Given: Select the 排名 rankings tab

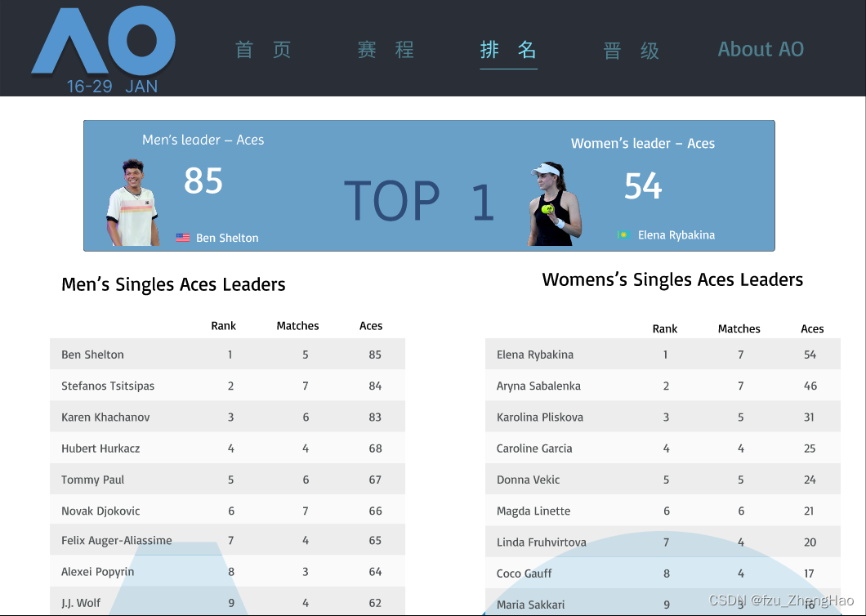Looking at the screenshot, I should tap(508, 50).
